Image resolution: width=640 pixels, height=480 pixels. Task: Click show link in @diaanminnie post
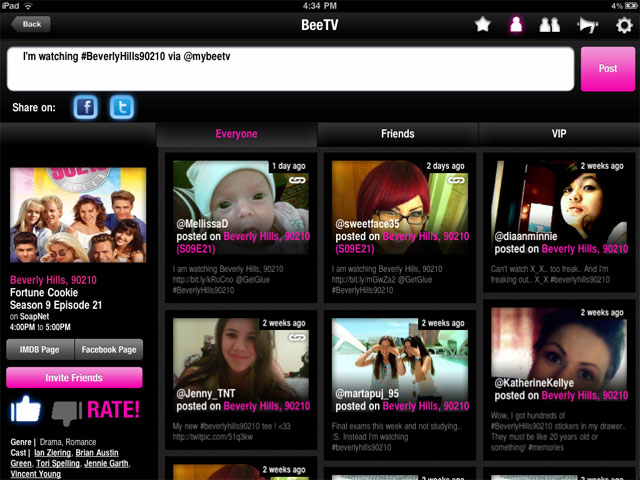(x=584, y=249)
